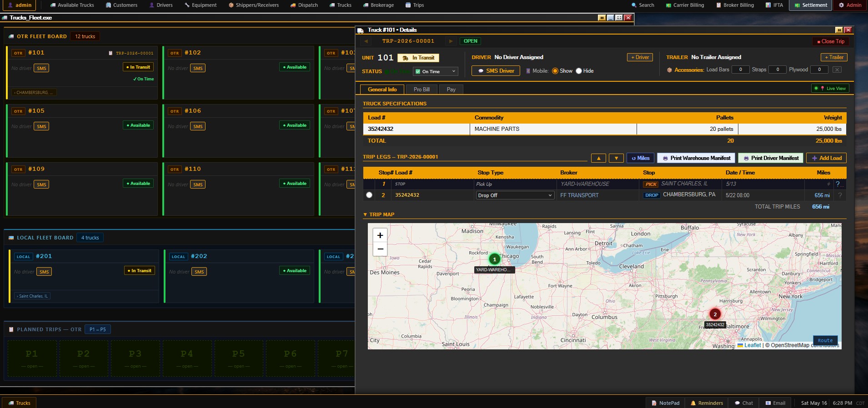Open NotePad from the bottom bar
This screenshot has height=408, width=868.
665,403
